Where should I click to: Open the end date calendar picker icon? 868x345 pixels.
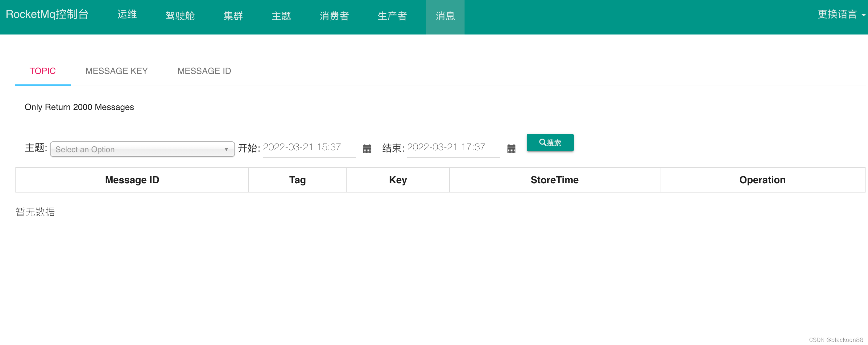pyautogui.click(x=511, y=148)
